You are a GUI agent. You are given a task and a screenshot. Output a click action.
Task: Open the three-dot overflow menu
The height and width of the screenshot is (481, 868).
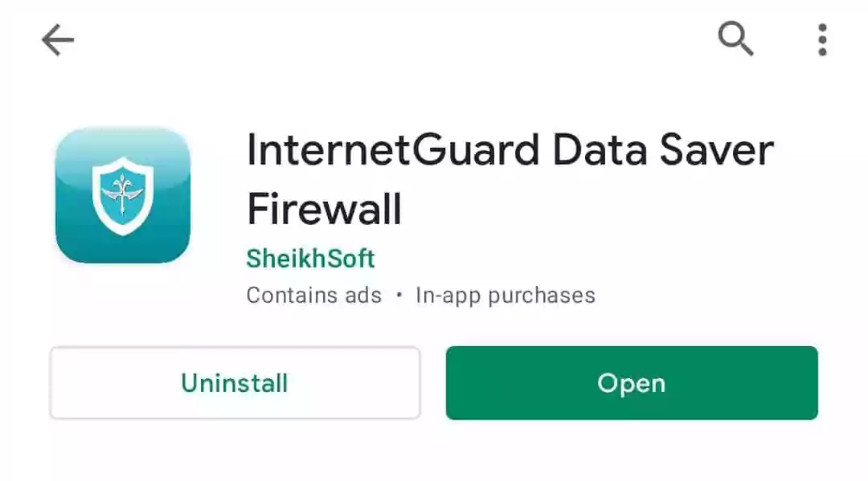823,40
